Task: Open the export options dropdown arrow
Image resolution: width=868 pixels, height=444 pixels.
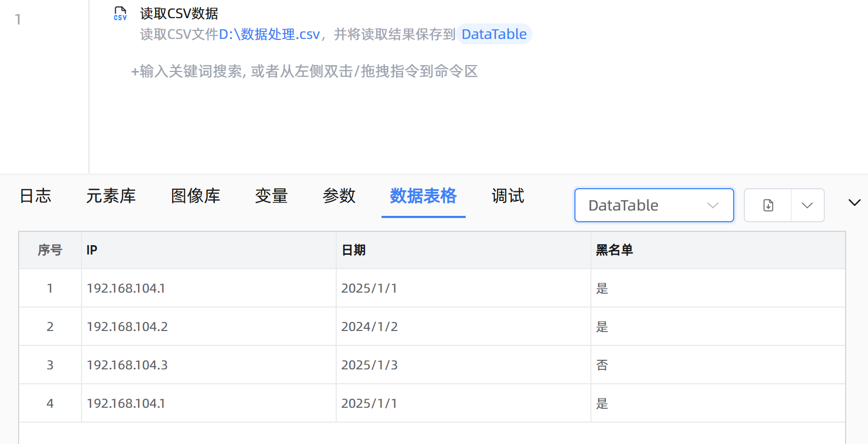Action: [x=807, y=205]
